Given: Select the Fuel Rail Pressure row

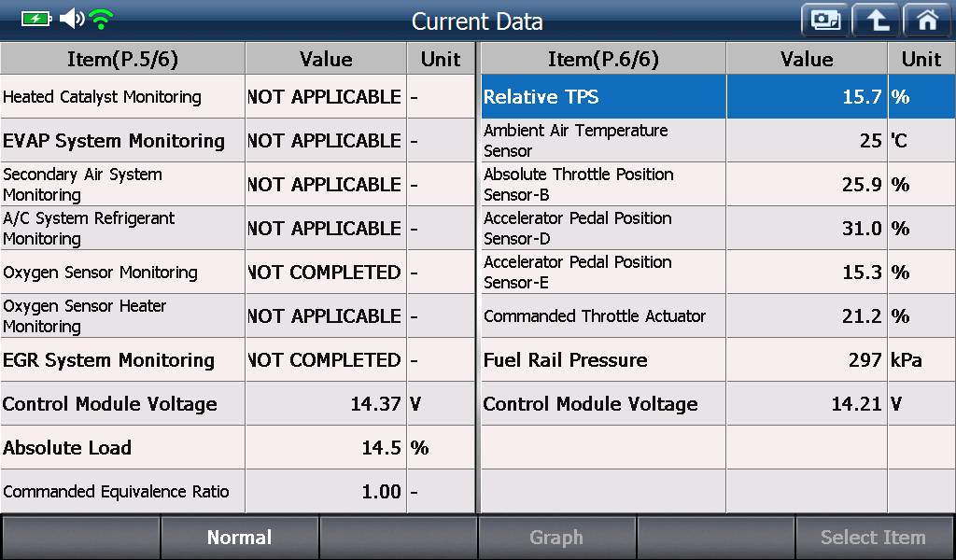Looking at the screenshot, I should point(718,359).
